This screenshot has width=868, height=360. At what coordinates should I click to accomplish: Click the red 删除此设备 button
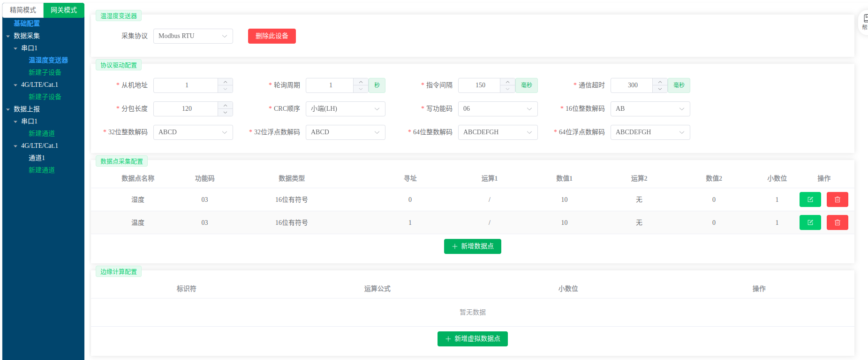click(272, 36)
